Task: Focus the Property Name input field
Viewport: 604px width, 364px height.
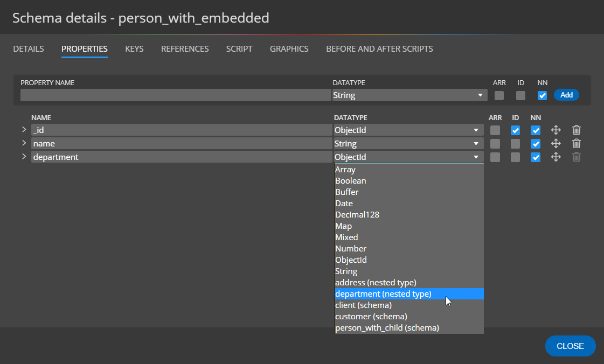Action: 176,95
